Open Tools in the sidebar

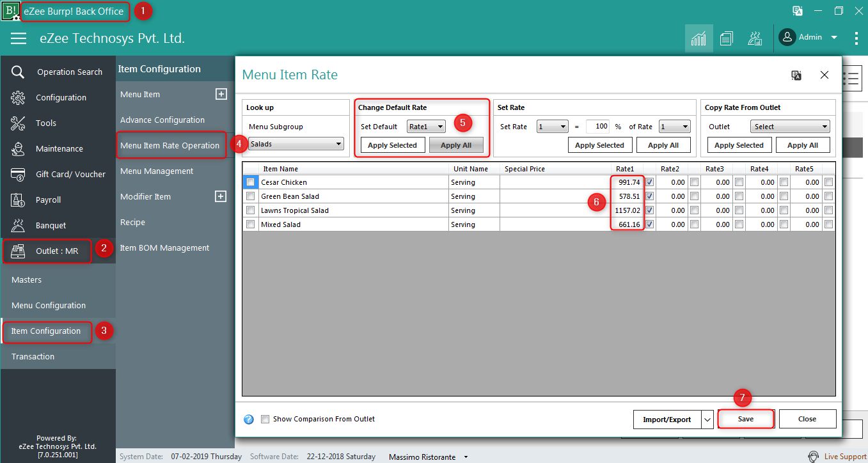point(58,123)
